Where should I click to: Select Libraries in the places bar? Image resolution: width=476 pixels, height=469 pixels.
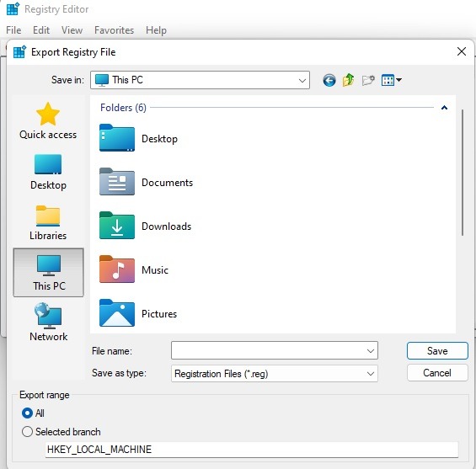click(x=48, y=223)
